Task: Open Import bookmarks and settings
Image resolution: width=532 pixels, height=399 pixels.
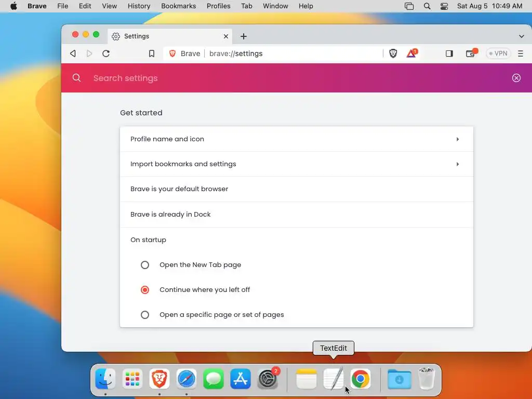Action: coord(297,164)
